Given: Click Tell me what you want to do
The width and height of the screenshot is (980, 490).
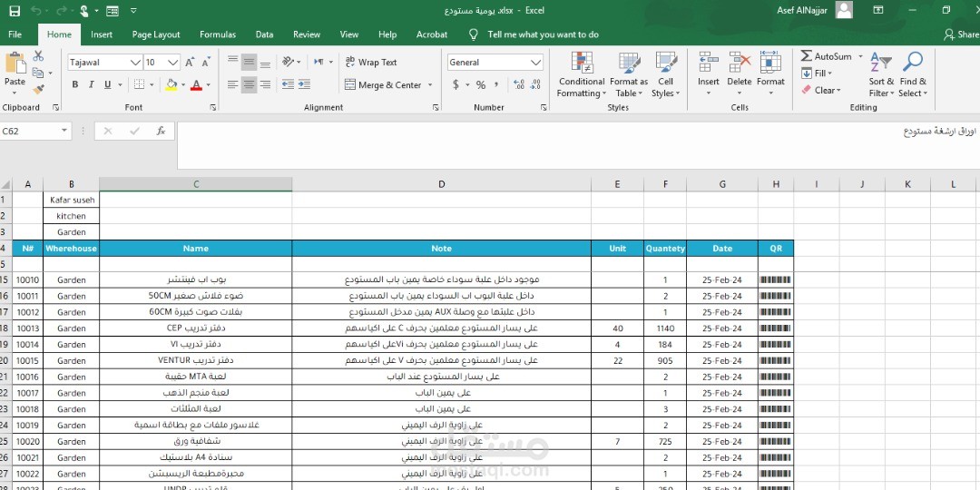Looking at the screenshot, I should 544,34.
